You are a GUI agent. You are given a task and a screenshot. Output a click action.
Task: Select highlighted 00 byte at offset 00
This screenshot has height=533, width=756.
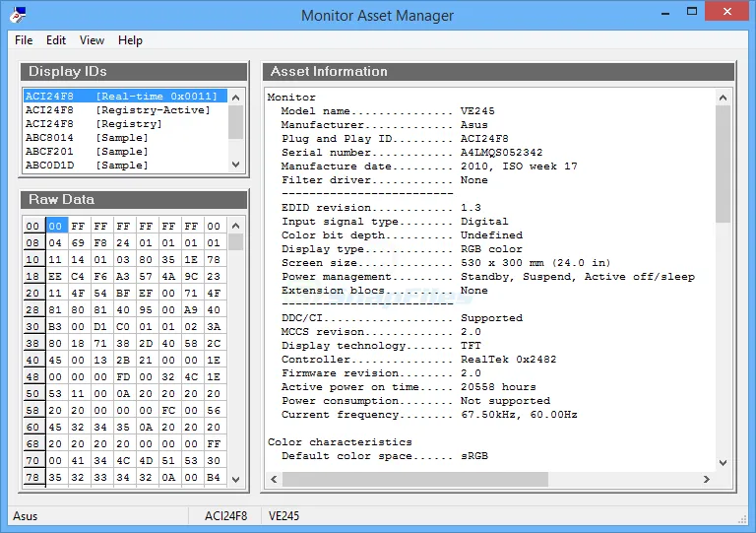[x=55, y=226]
